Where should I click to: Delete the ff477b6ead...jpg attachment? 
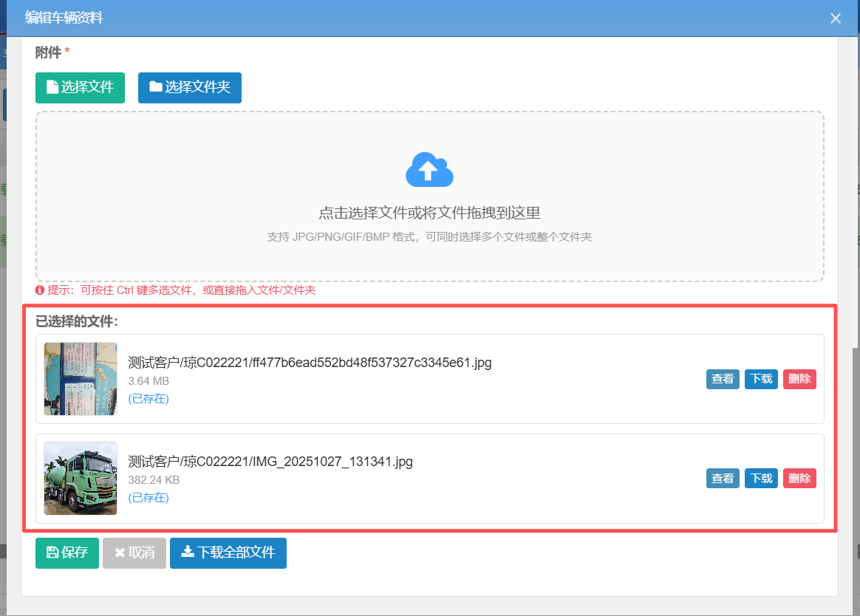(799, 379)
